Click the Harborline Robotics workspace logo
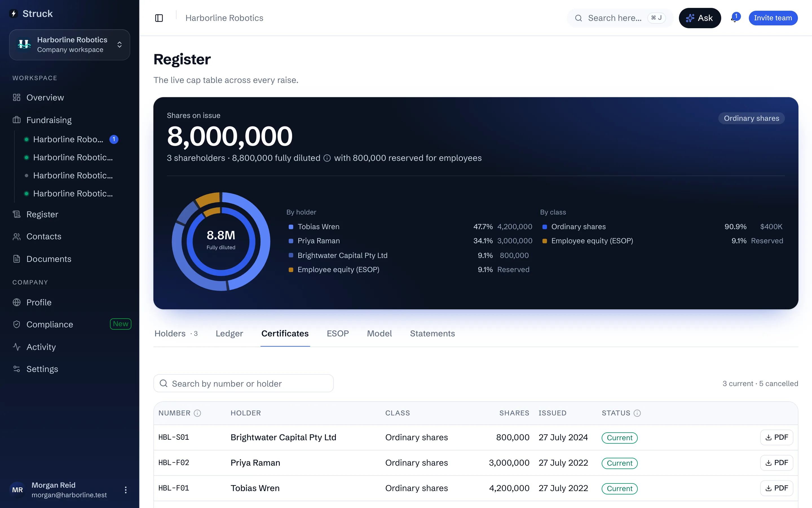 pyautogui.click(x=24, y=45)
